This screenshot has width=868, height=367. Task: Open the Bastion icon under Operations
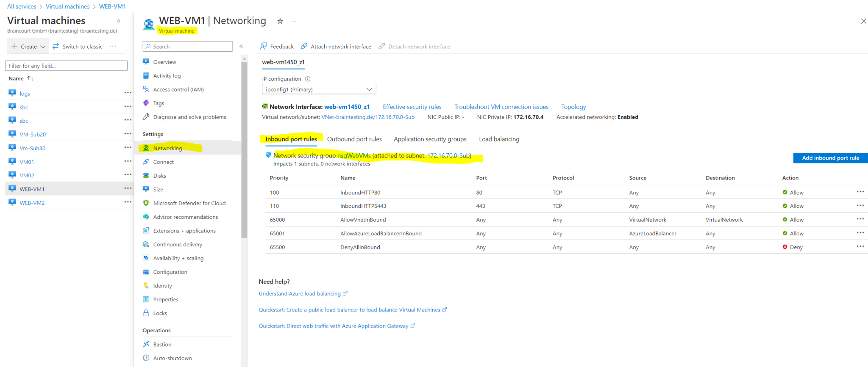point(146,344)
